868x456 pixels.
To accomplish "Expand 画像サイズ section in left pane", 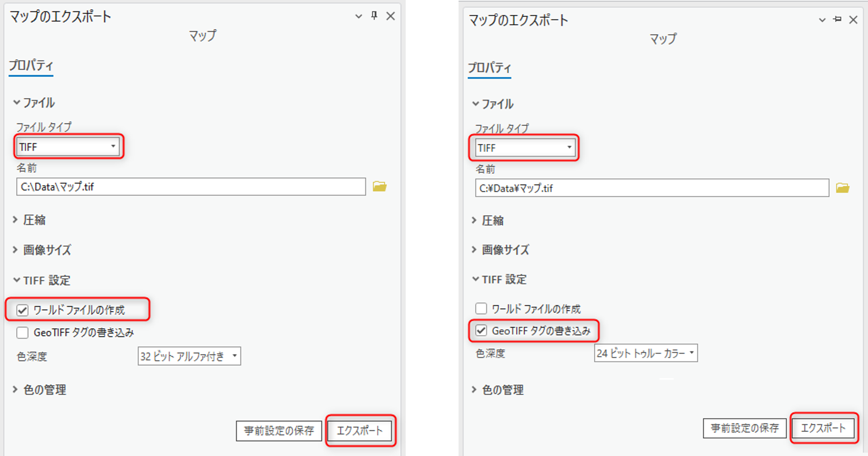I will coord(15,250).
